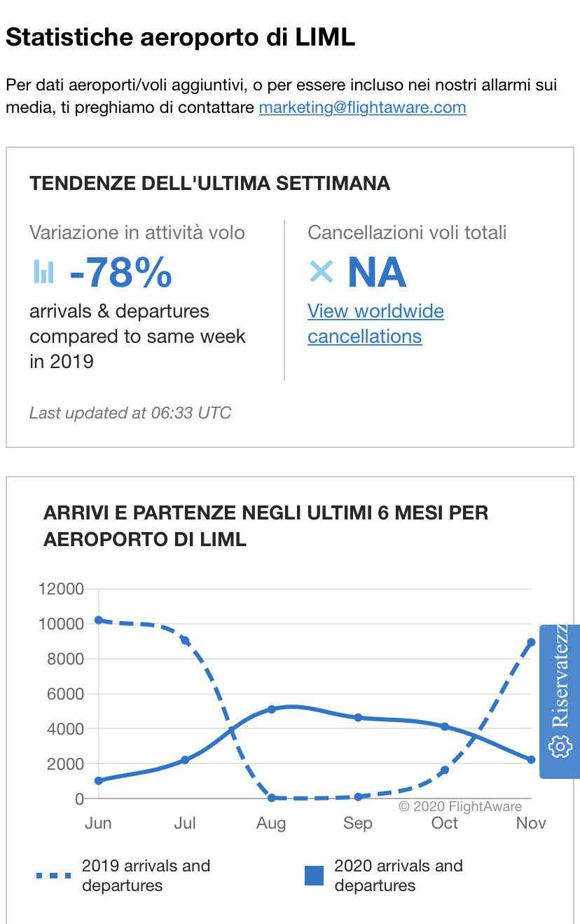The image size is (580, 924).
Task: Click the © 2020 FlightAware chart credit
Action: [460, 806]
